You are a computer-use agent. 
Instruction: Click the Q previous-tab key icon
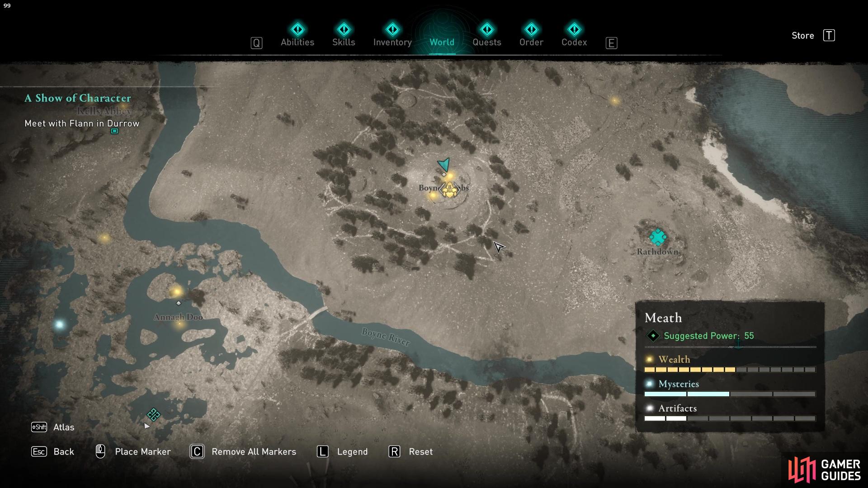(256, 43)
